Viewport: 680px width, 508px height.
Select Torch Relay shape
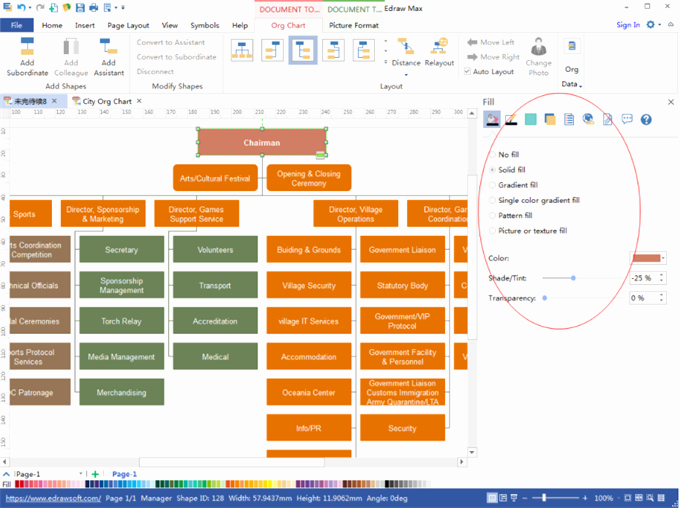click(x=121, y=321)
